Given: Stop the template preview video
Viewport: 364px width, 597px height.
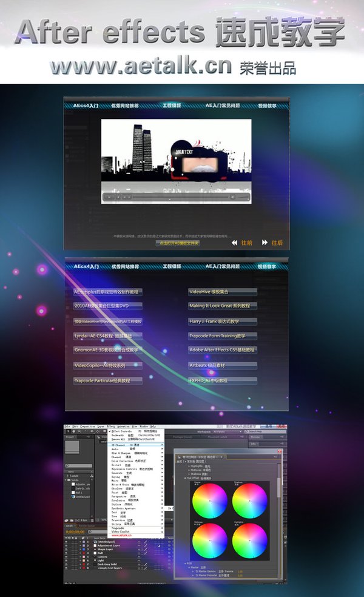Looking at the screenshot, I should point(118,197).
